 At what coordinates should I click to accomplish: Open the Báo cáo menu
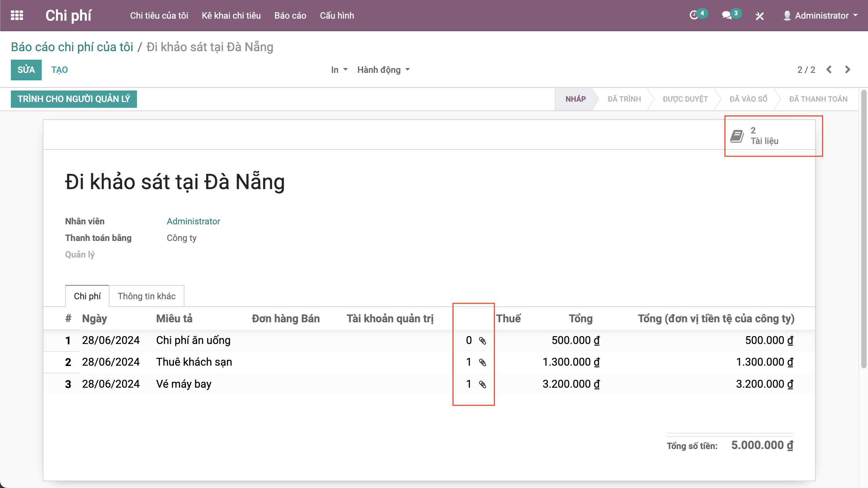(290, 16)
